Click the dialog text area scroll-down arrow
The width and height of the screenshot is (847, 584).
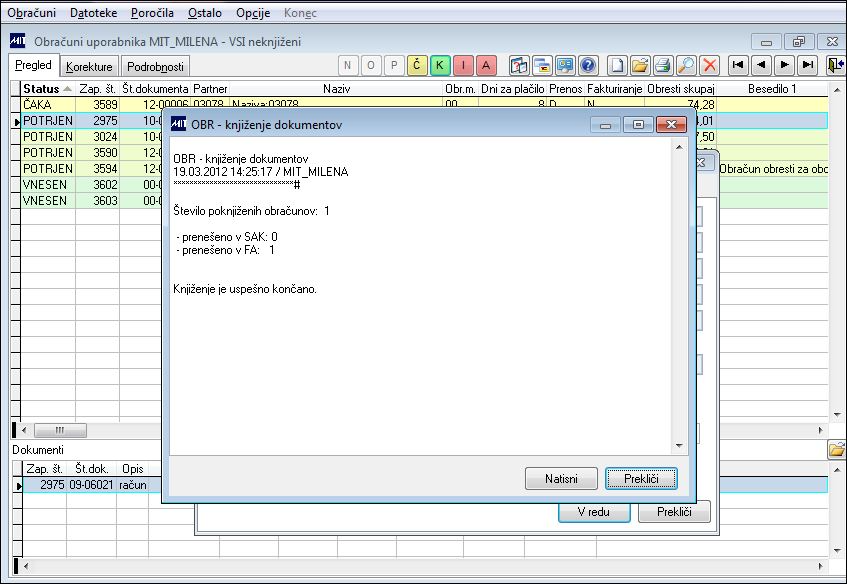coord(679,446)
